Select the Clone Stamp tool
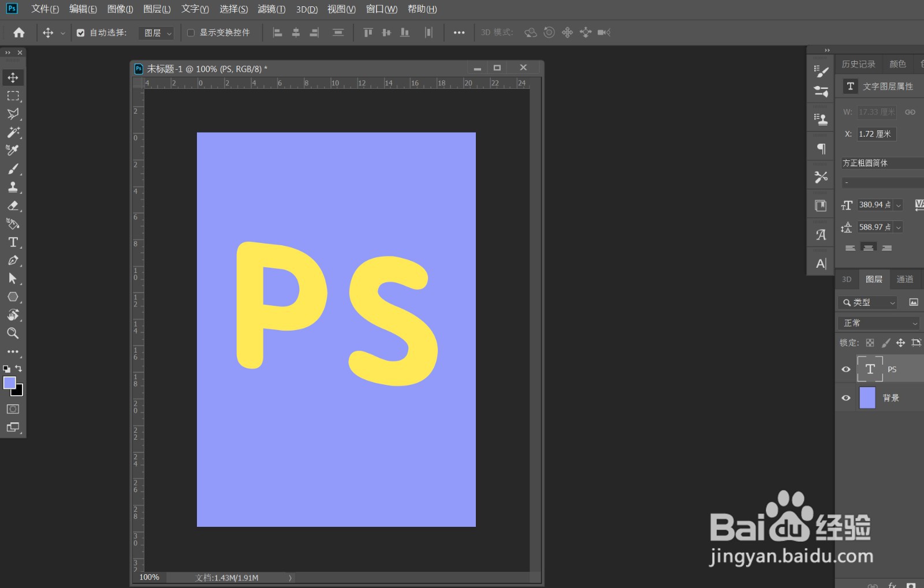This screenshot has height=588, width=924. coord(13,187)
